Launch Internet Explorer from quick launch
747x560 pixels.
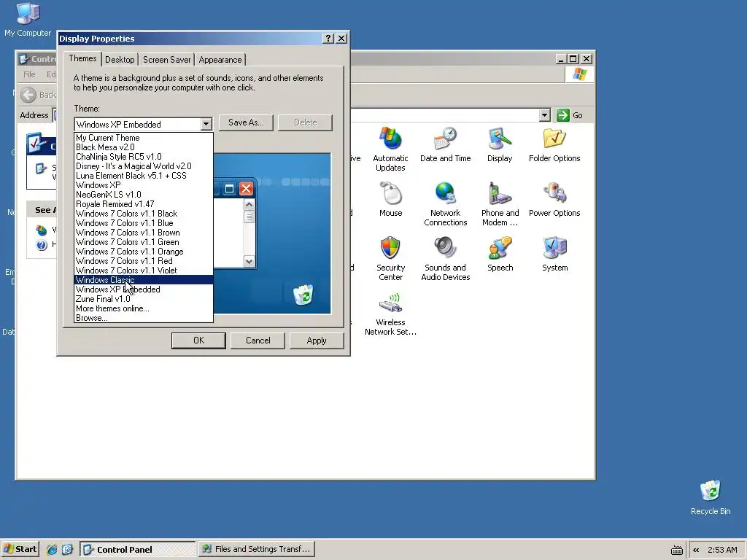click(x=52, y=549)
